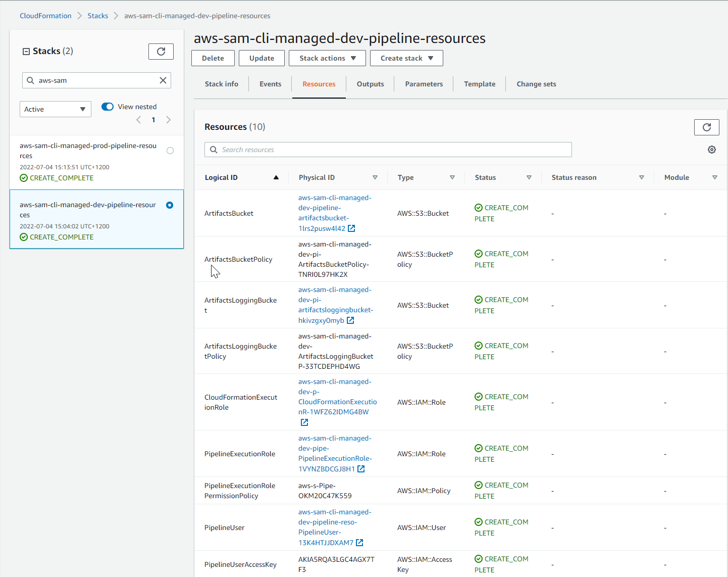Open CloudFormationExecutionRole physical ID link

point(337,397)
